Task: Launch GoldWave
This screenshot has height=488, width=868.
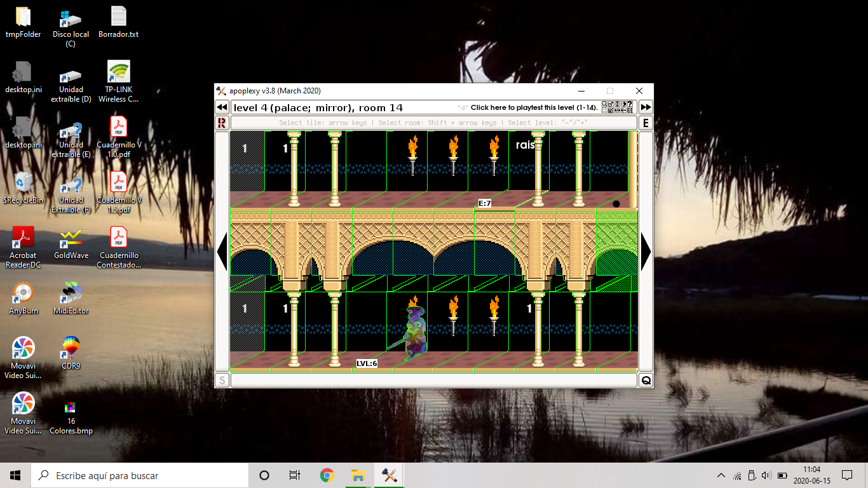Action: [x=71, y=244]
